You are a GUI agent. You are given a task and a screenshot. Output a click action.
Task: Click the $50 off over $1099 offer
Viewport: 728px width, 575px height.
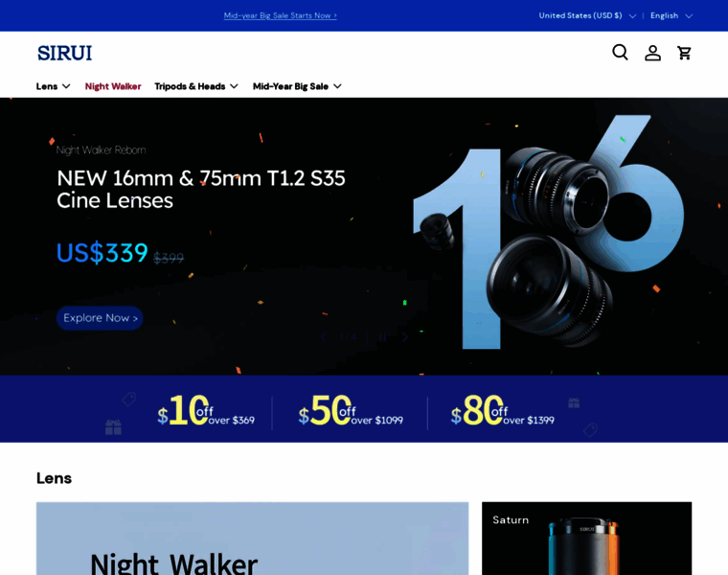click(x=351, y=410)
